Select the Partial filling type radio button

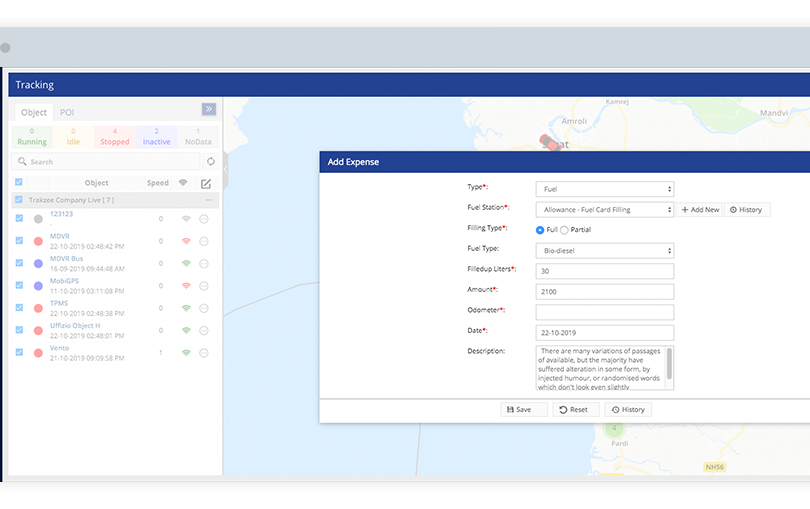tap(564, 230)
